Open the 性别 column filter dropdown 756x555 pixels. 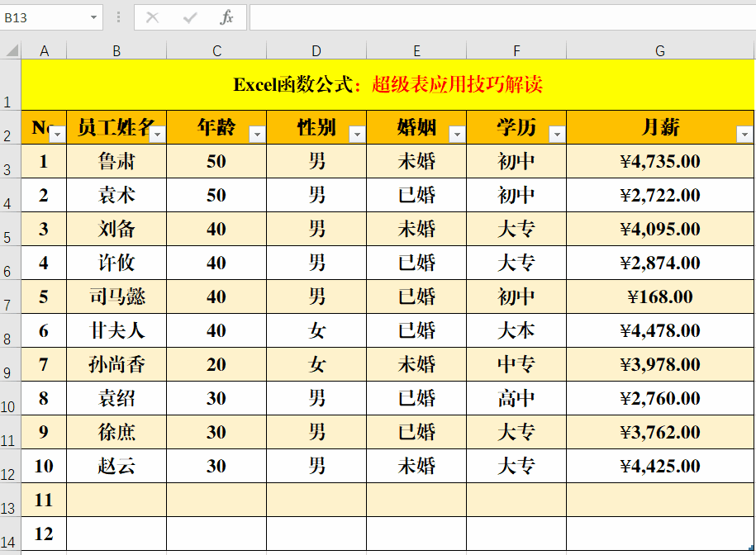357,135
